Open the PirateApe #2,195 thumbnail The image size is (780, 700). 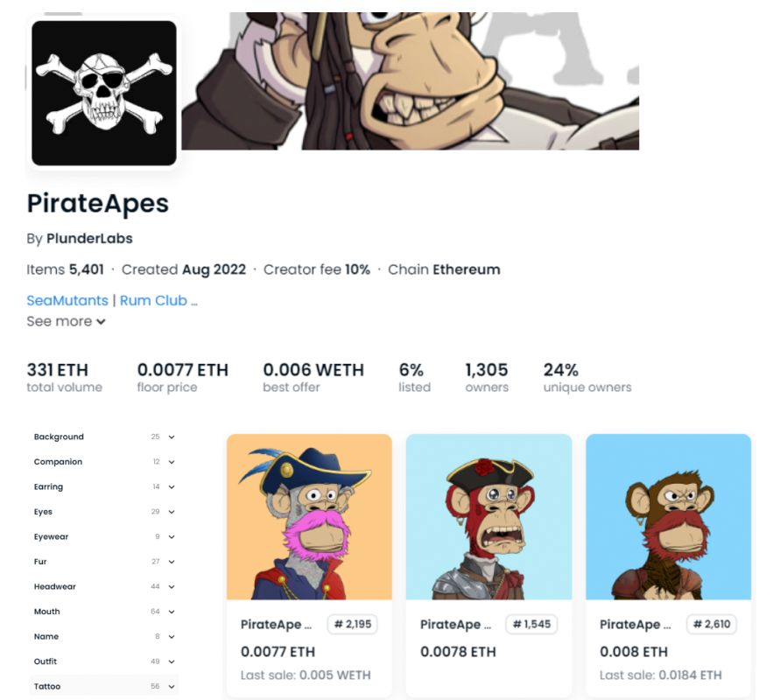point(309,516)
